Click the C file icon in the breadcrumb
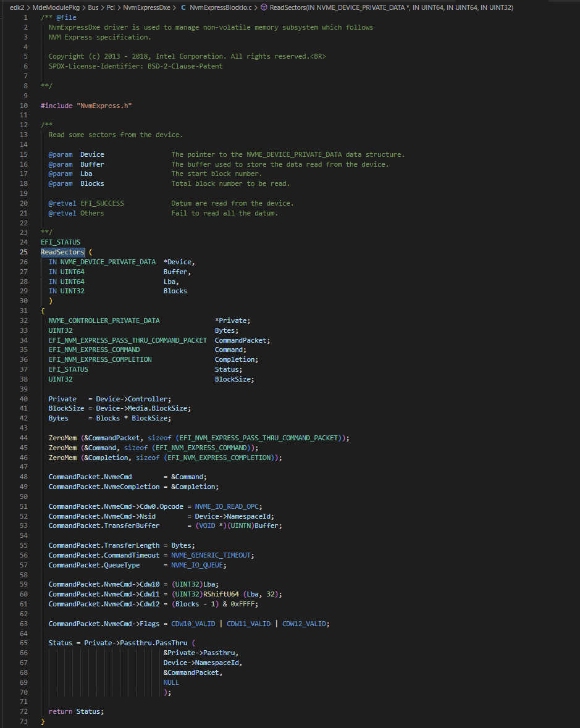The image size is (580, 728). [x=183, y=7]
